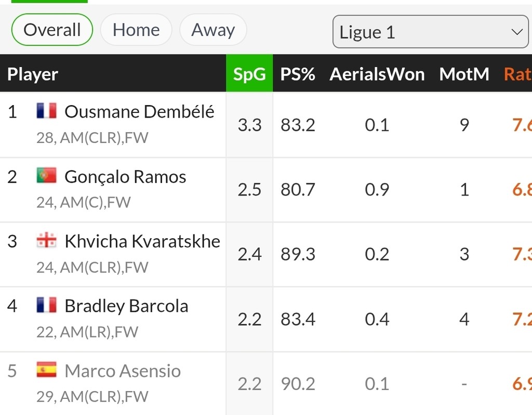The image size is (532, 415).
Task: Sort by Rating column header
Action: tap(518, 74)
